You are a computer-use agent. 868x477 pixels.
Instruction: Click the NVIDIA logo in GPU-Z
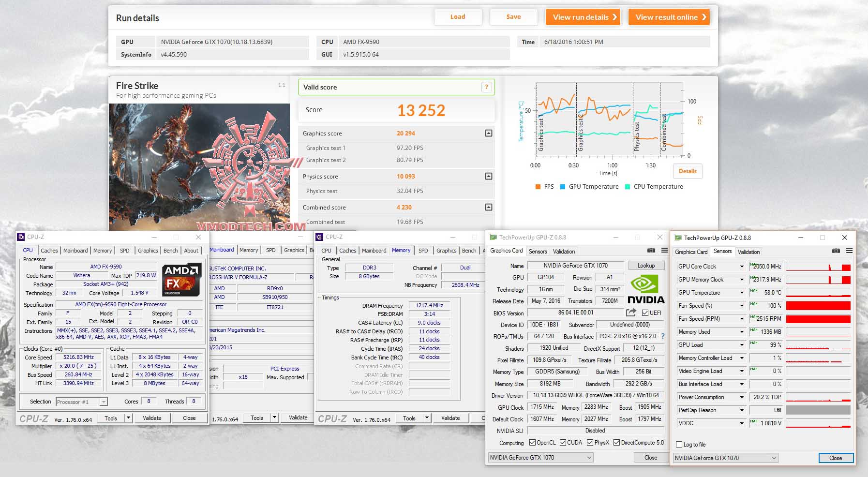pos(645,289)
